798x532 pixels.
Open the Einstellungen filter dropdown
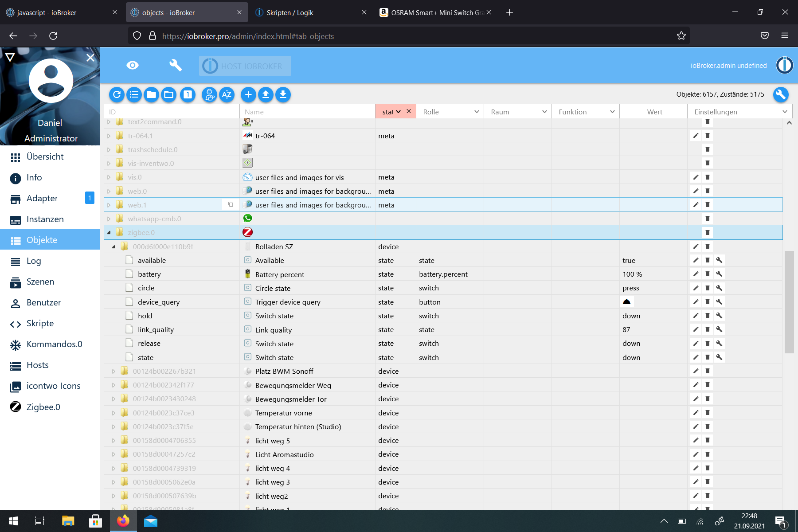(740, 112)
